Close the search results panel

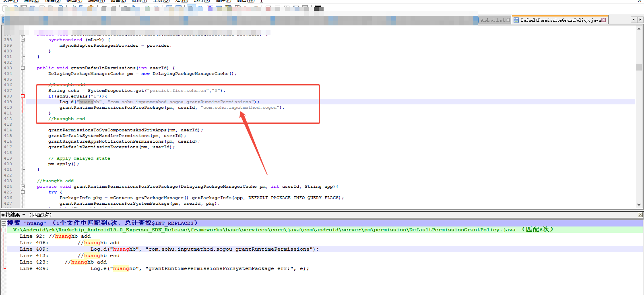pos(640,215)
